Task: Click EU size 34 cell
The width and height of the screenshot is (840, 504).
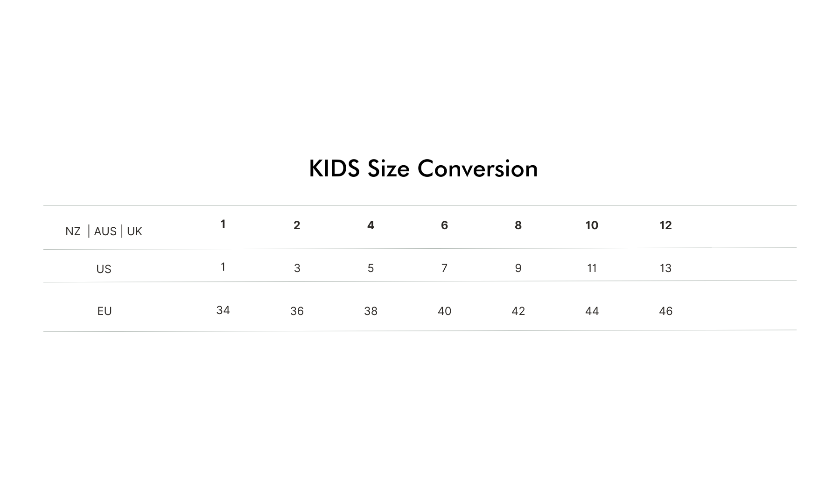Action: (x=223, y=310)
